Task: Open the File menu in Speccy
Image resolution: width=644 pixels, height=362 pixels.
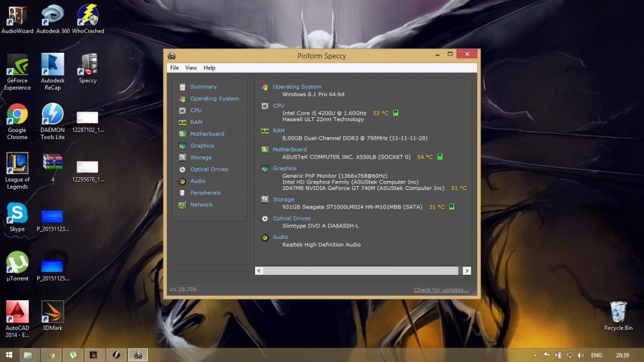Action: coord(175,68)
